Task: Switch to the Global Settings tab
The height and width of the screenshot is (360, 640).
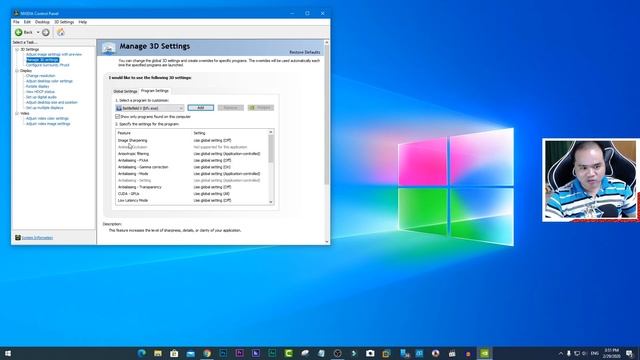Action: pos(125,91)
